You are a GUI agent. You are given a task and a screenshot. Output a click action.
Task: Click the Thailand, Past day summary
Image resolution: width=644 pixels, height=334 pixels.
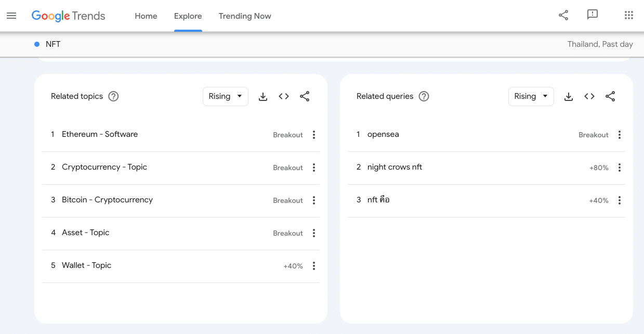600,44
